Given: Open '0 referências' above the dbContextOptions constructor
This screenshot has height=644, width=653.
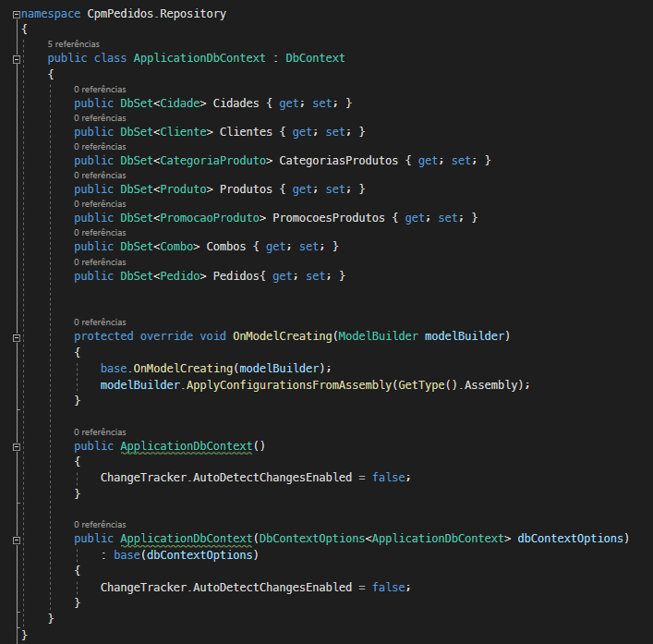Looking at the screenshot, I should pyautogui.click(x=100, y=525).
